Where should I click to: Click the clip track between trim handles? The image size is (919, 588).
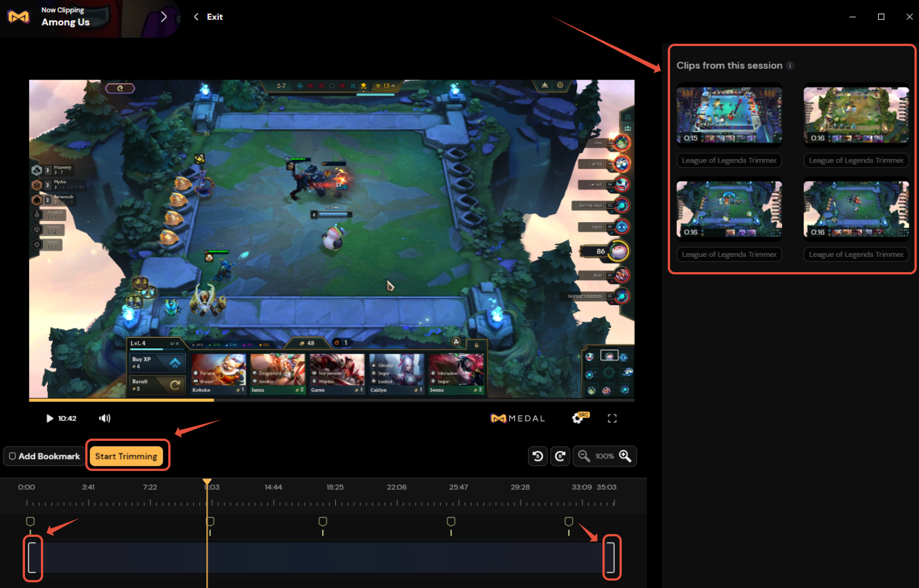click(x=322, y=558)
